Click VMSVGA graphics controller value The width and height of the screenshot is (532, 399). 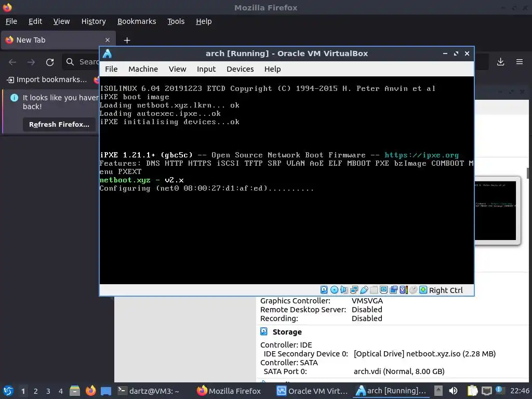pyautogui.click(x=367, y=301)
